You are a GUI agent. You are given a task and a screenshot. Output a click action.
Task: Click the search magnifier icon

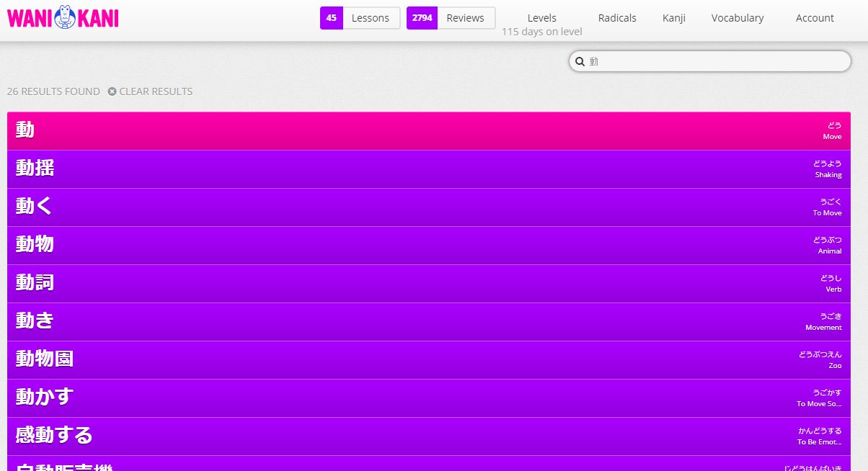[x=580, y=62]
